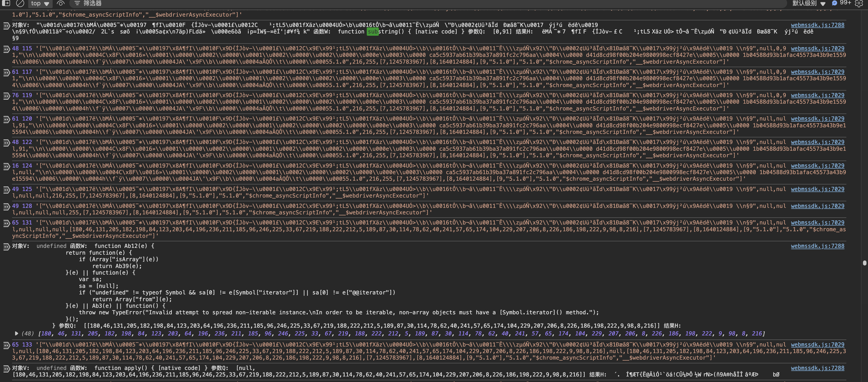Open webmssdk.js:7029 link on the '65 133' row

[817, 345]
